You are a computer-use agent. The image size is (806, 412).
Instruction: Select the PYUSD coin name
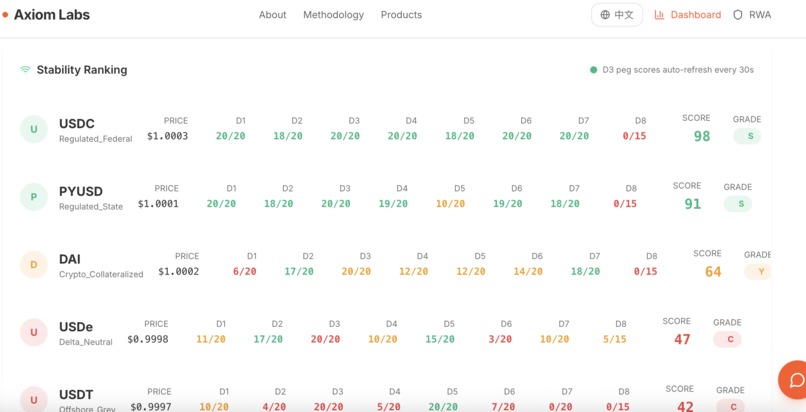click(81, 192)
